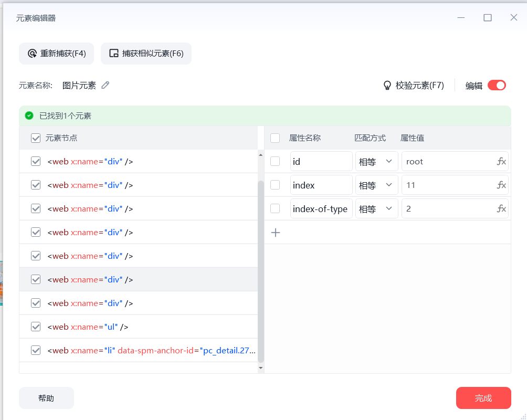Open the 相等 dropdown for the id attribute

pos(376,162)
